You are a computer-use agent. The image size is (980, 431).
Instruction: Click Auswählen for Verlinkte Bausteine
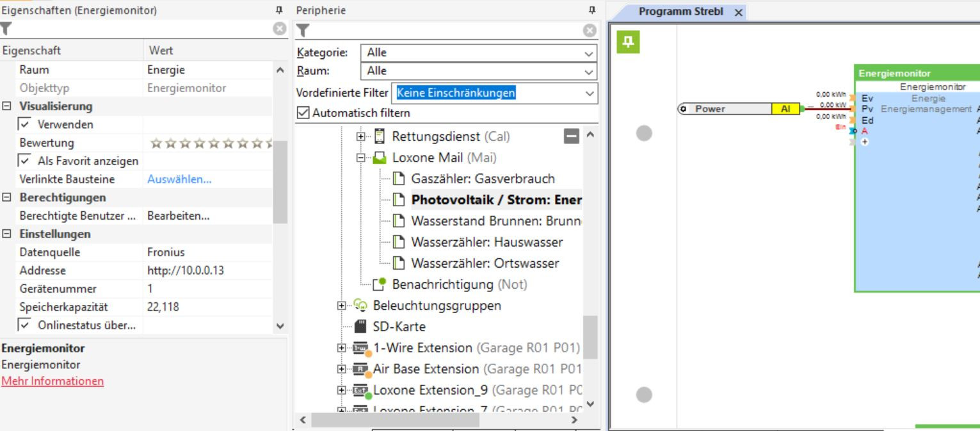click(x=179, y=179)
